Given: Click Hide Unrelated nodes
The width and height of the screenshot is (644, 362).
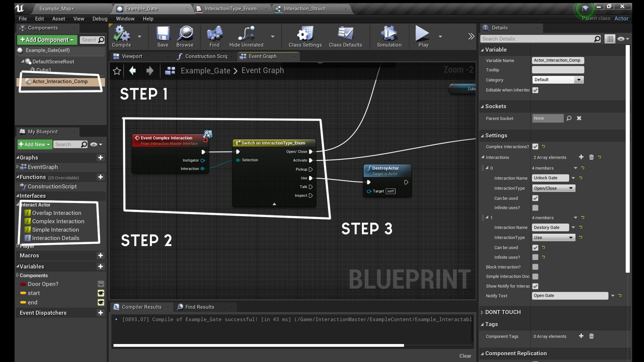Looking at the screenshot, I should click(246, 36).
